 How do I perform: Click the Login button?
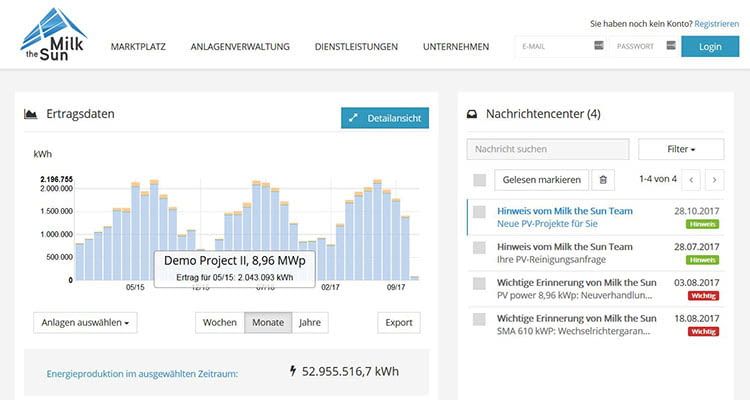[x=710, y=46]
